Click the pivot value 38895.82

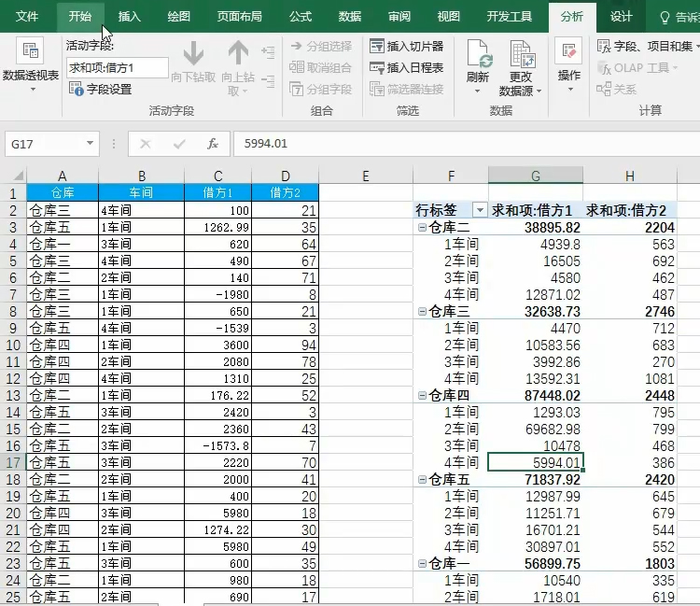pyautogui.click(x=536, y=227)
